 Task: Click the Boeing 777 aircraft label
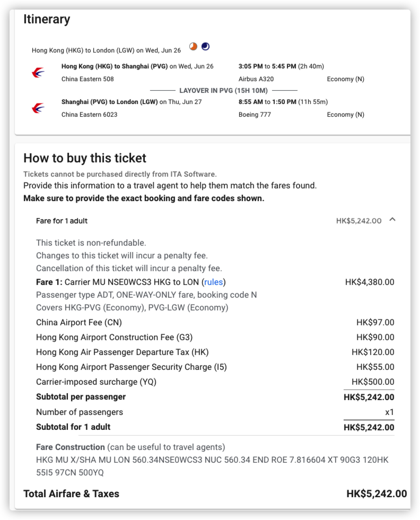[255, 115]
